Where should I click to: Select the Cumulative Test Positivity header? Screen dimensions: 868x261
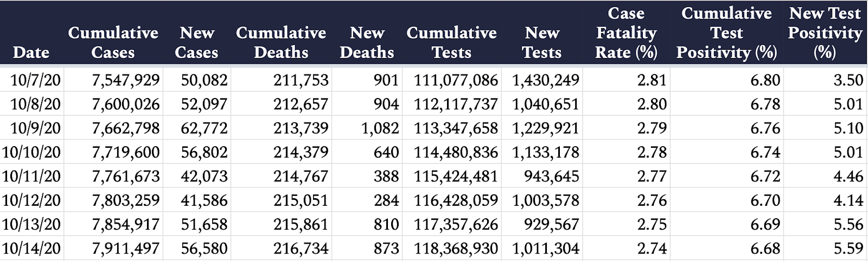coord(726,32)
